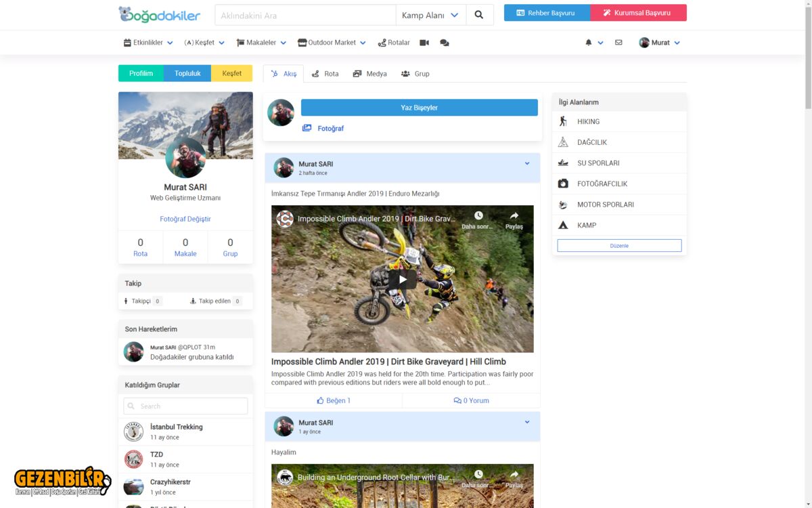Click the Fotoğraf photo upload icon
Viewport: 812px width, 508px height.
[x=307, y=128]
